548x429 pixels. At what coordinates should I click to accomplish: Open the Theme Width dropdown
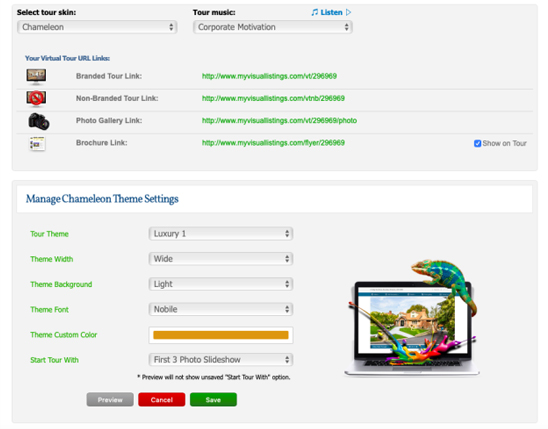(x=221, y=259)
